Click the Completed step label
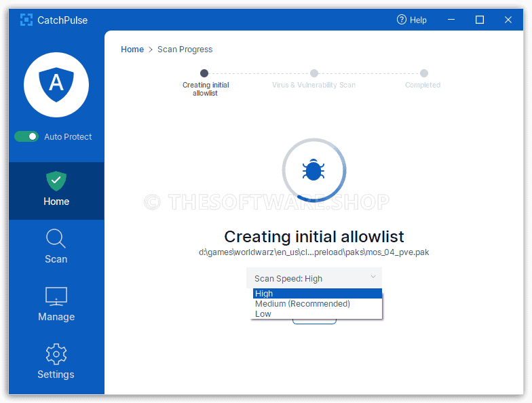Screen dimensions: 532x403 click(423, 85)
